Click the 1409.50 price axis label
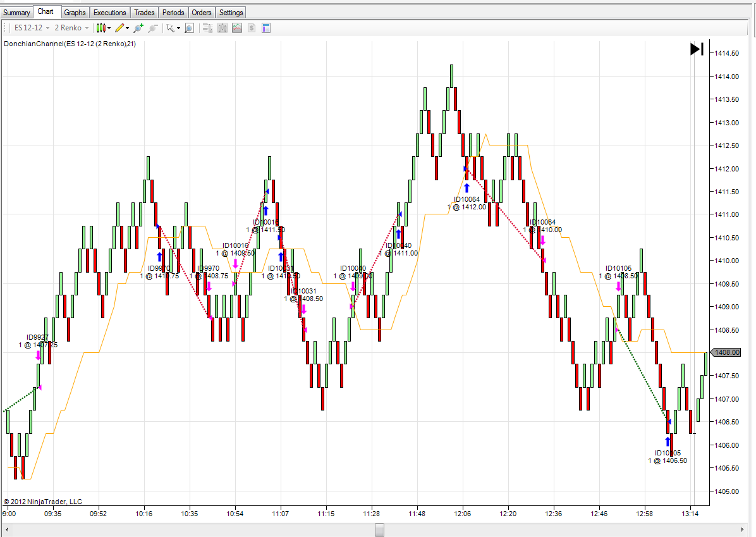The image size is (756, 537). click(726, 284)
